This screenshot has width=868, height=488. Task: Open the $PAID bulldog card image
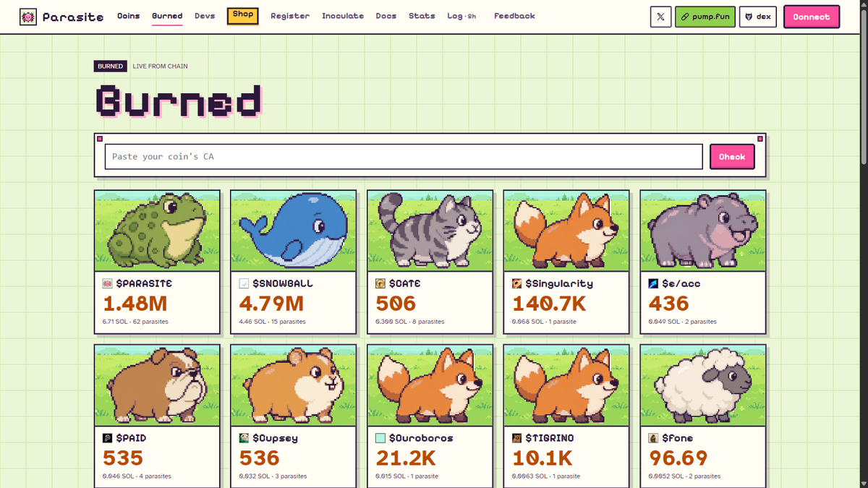pyautogui.click(x=157, y=385)
